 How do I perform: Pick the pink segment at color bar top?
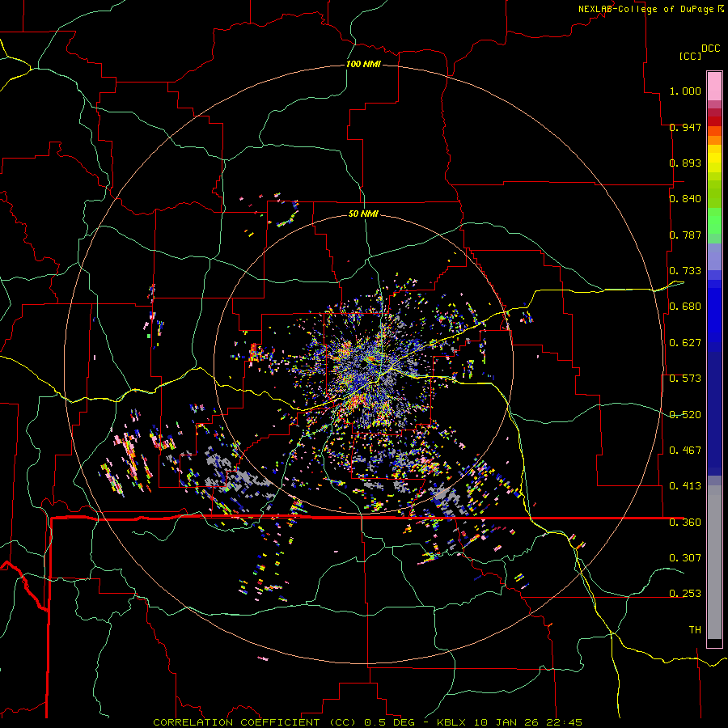coord(714,86)
